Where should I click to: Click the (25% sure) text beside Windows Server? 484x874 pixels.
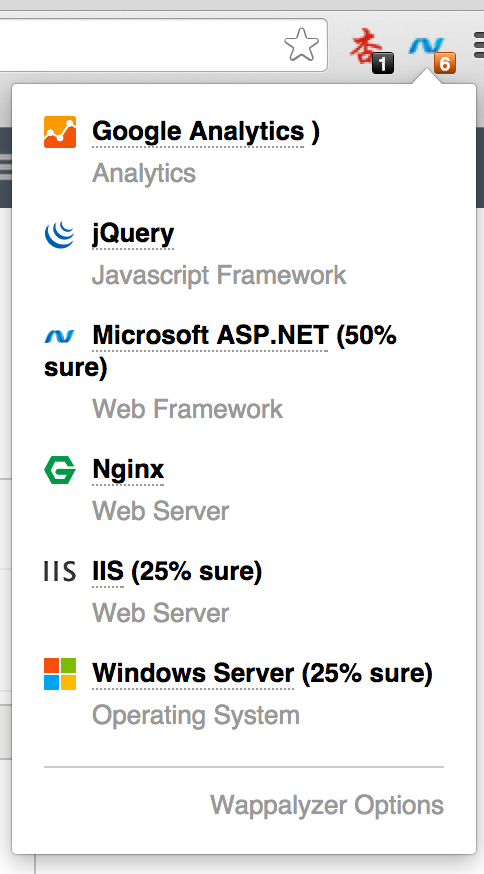pos(367,673)
